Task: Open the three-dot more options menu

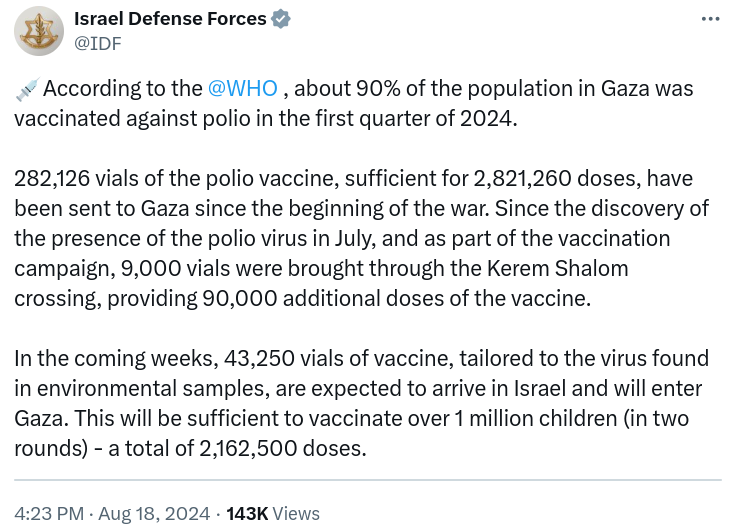Action: (710, 19)
